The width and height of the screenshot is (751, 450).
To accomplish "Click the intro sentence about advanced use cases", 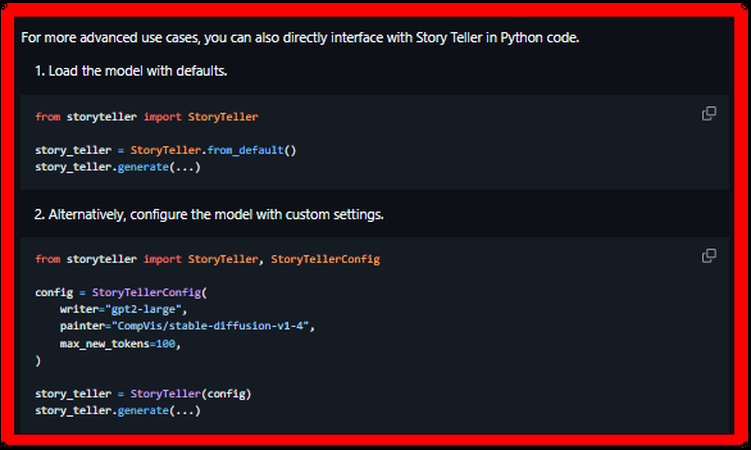I will [x=300, y=38].
